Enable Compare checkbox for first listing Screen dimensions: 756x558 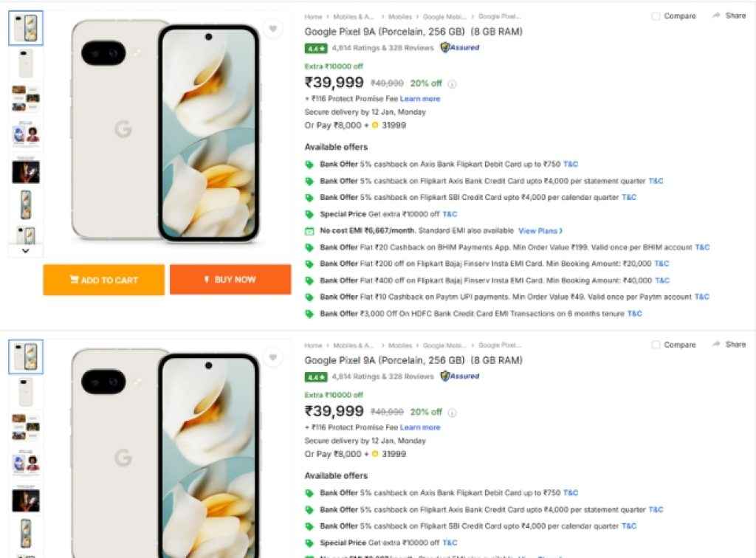coord(654,15)
